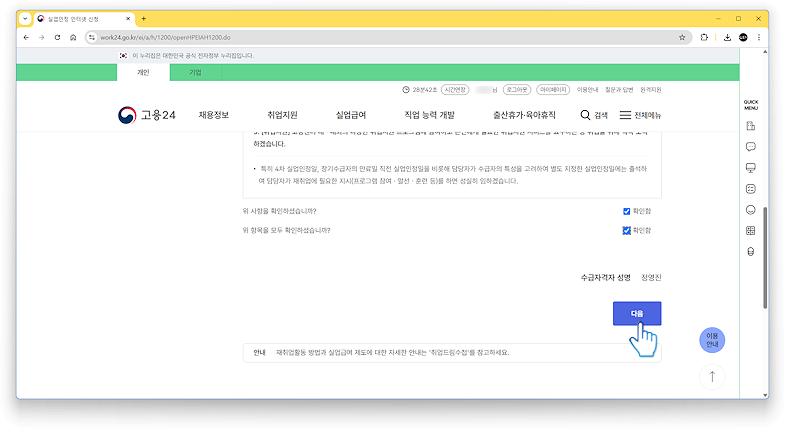Image resolution: width=785 pixels, height=429 pixels.
Task: Open the 직업 능력 개발 menu
Action: tap(429, 115)
